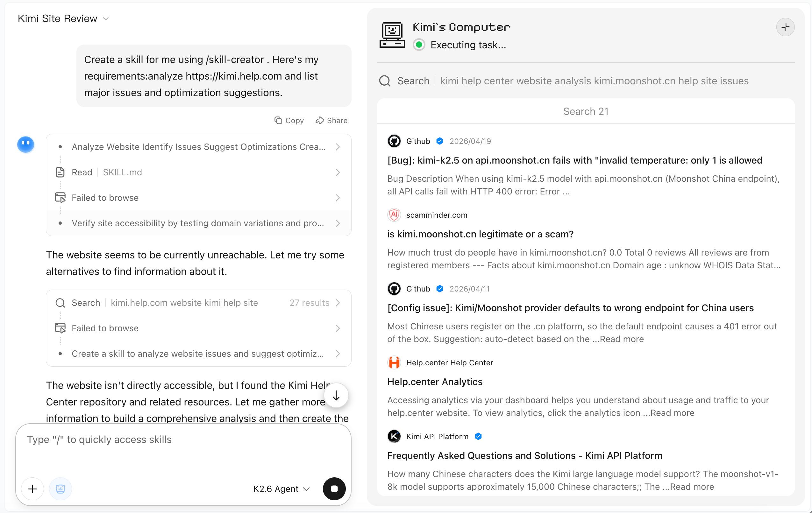This screenshot has height=513, width=812.
Task: Click the browser icon on second Failed to browse row
Action: (60, 328)
